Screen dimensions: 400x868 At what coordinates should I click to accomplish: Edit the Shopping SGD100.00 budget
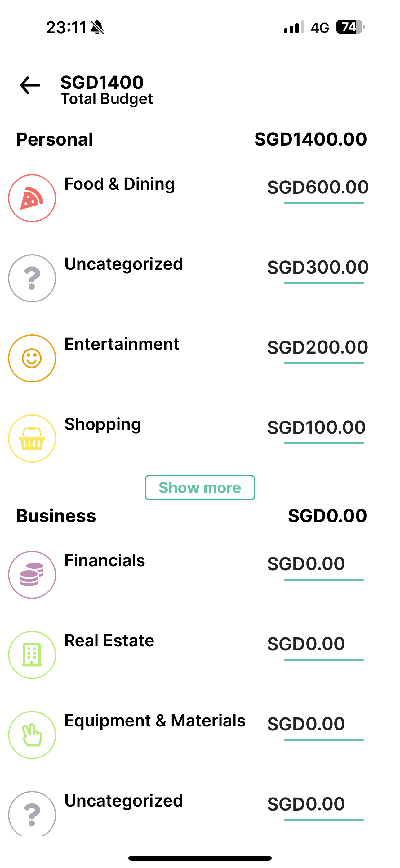(x=317, y=427)
